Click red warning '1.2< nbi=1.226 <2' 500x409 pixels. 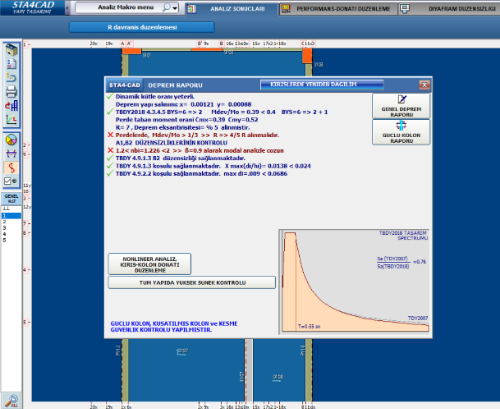point(199,151)
